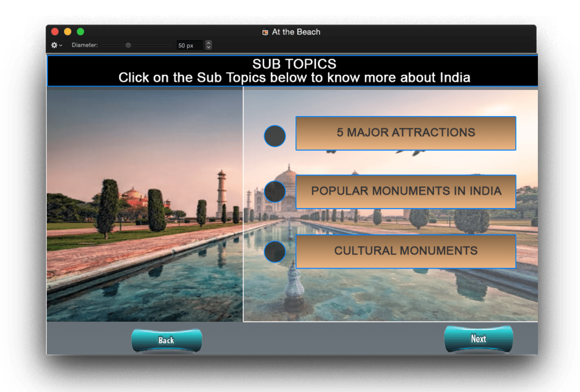Click the document icon in the title bar
This screenshot has width=580, height=392.
click(x=265, y=32)
